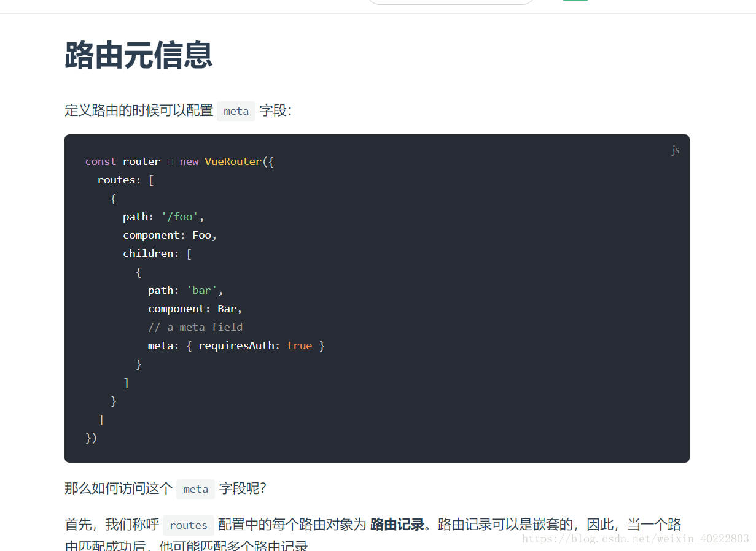Click requiresAuth in the meta line
Image resolution: width=756 pixels, height=551 pixels.
236,345
